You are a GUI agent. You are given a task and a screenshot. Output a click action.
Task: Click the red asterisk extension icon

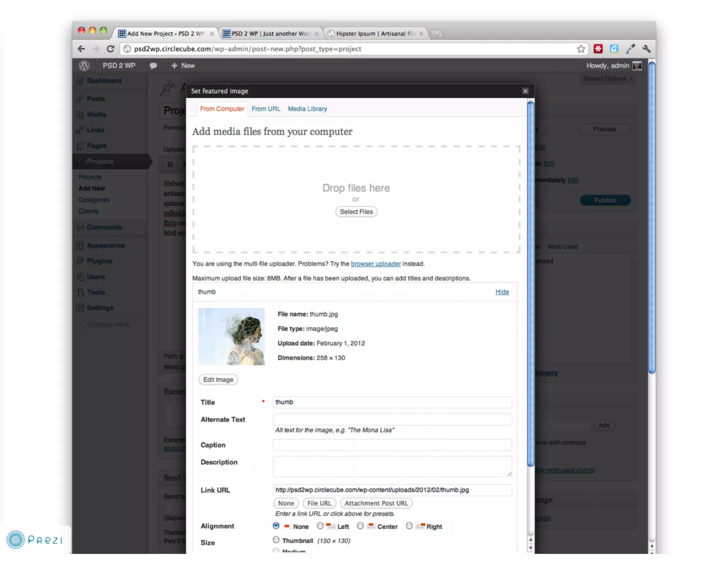click(598, 49)
